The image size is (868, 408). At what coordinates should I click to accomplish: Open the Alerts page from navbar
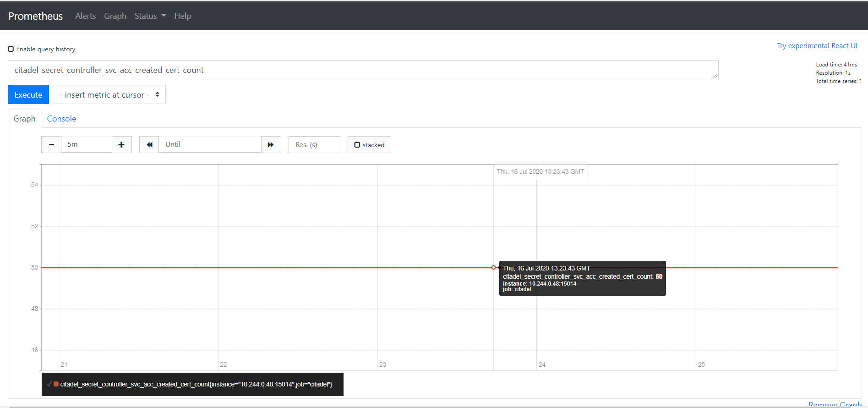86,16
